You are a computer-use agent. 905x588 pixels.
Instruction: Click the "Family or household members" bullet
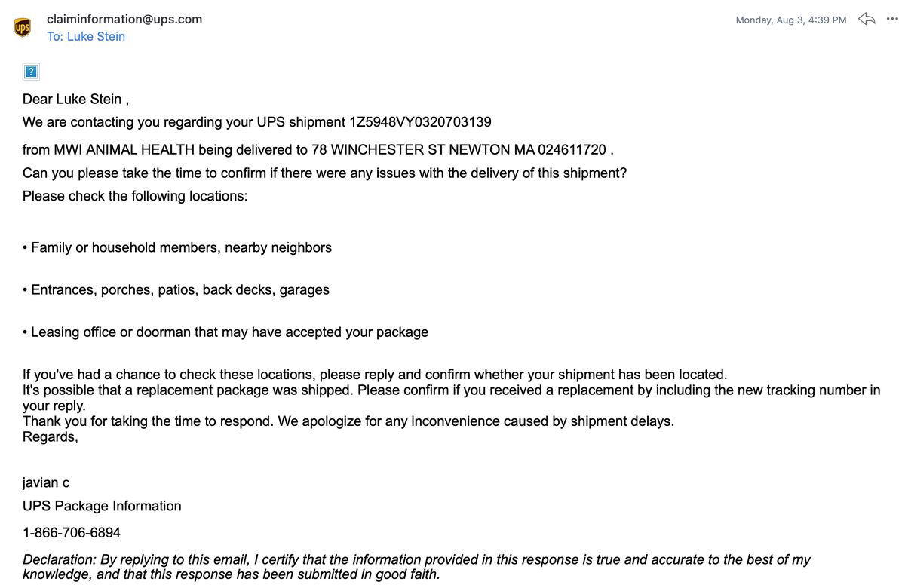pos(181,247)
